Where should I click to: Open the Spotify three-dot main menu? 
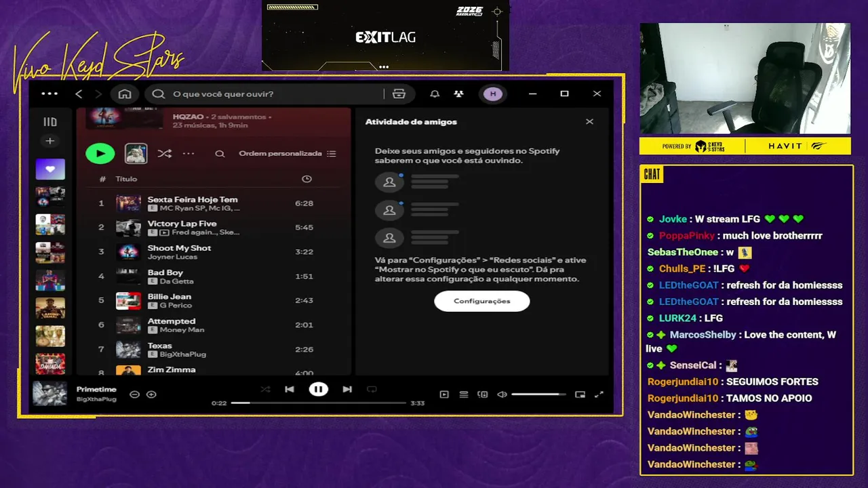point(50,94)
